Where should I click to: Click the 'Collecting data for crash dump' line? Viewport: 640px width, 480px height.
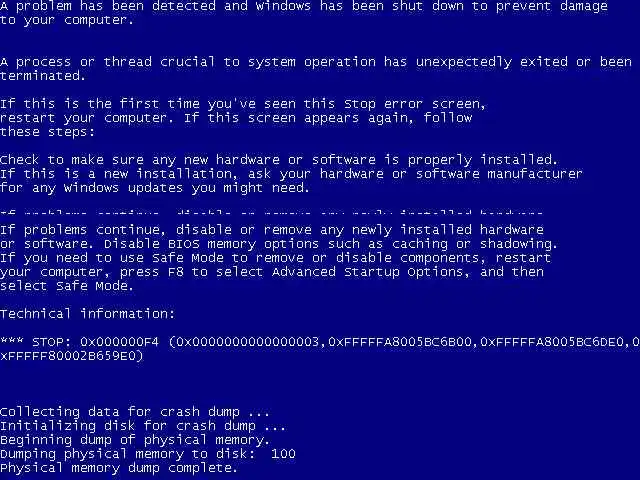click(x=135, y=411)
